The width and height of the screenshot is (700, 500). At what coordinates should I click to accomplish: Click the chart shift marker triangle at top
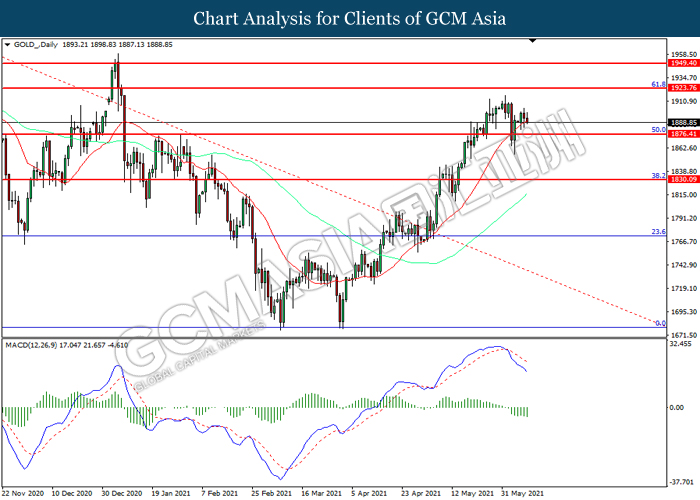pos(533,41)
